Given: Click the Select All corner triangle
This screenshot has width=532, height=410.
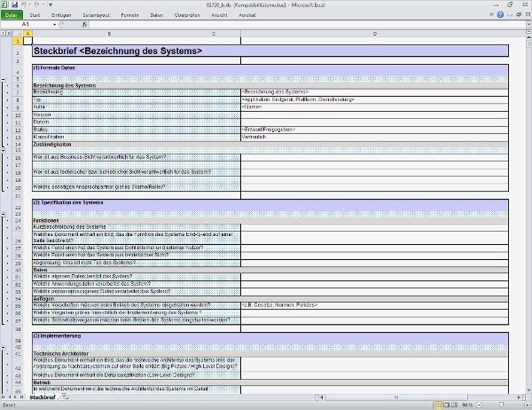Looking at the screenshot, I should [18, 34].
